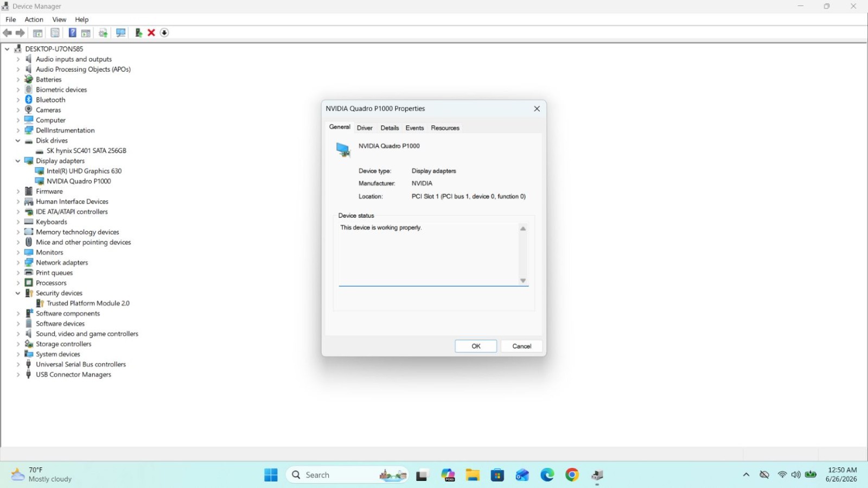868x488 pixels.
Task: Collapse the DESKTOP-U7ON585 root node
Action: tap(7, 49)
